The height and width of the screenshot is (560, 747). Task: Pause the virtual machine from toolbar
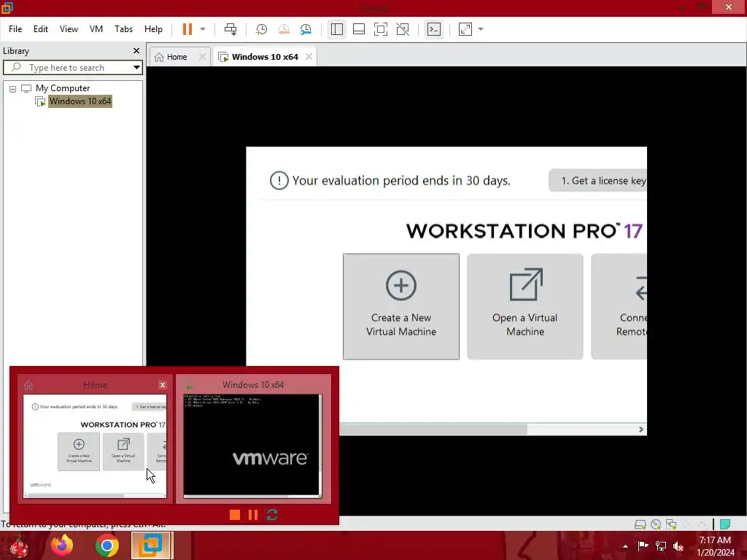pos(187,29)
